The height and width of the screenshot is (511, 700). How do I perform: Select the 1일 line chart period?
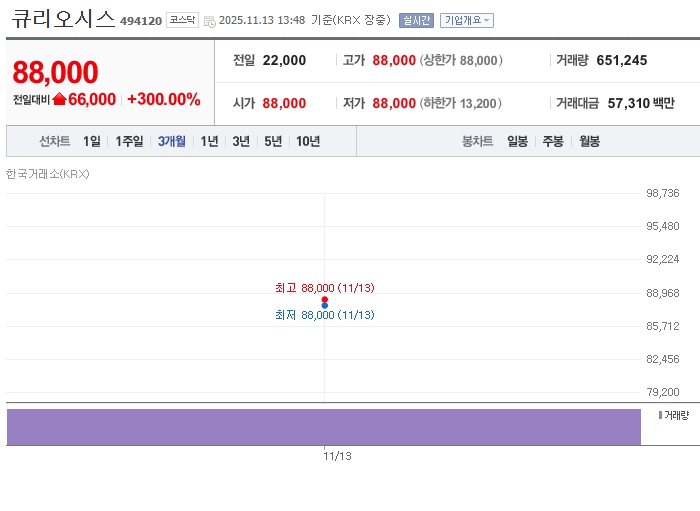tap(92, 141)
